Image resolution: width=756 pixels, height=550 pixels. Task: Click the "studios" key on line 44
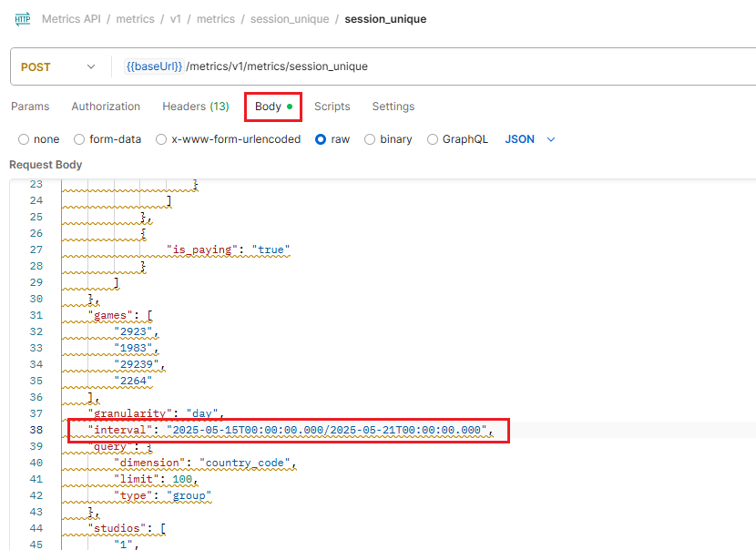point(117,528)
